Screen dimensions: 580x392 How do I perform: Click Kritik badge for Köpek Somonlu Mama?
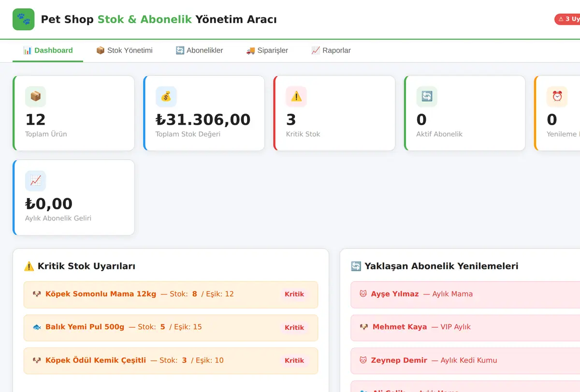coord(294,294)
